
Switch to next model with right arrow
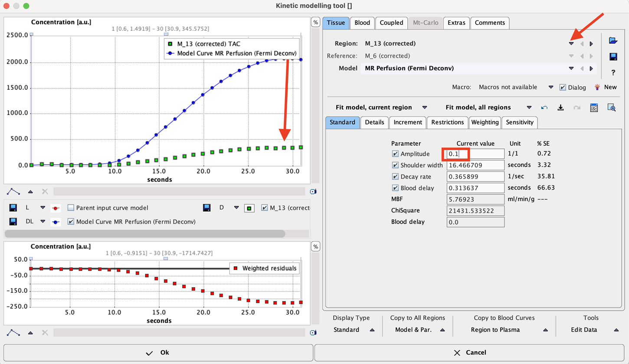click(591, 69)
